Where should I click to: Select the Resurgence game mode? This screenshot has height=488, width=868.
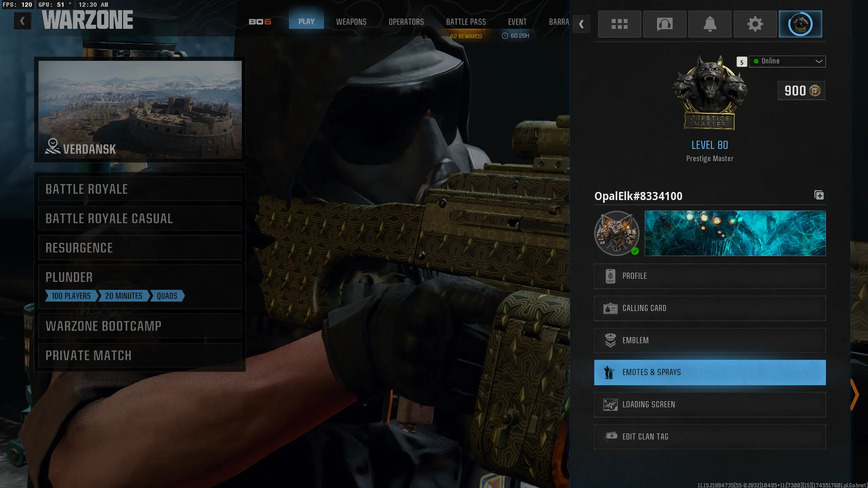[x=140, y=248]
